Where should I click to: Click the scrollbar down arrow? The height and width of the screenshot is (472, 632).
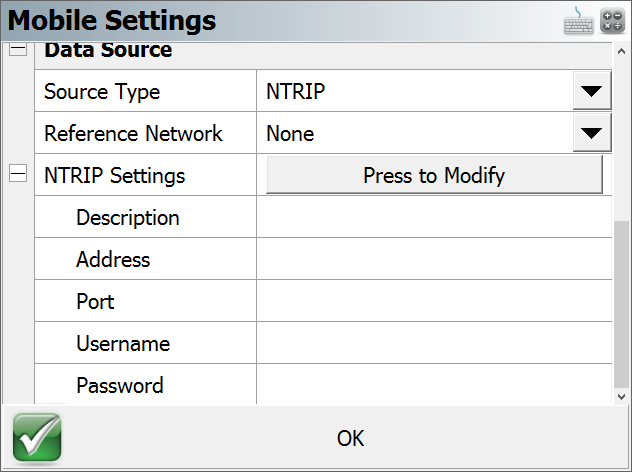coord(621,397)
